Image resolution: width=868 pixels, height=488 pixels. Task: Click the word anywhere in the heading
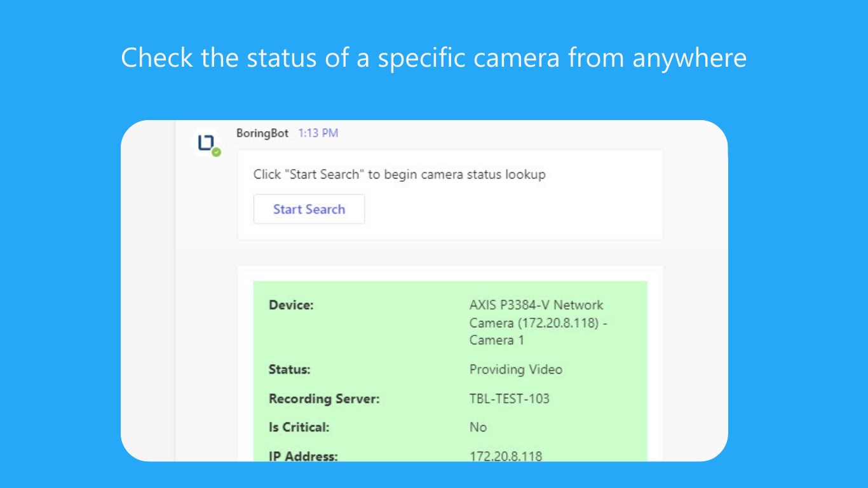click(x=689, y=58)
